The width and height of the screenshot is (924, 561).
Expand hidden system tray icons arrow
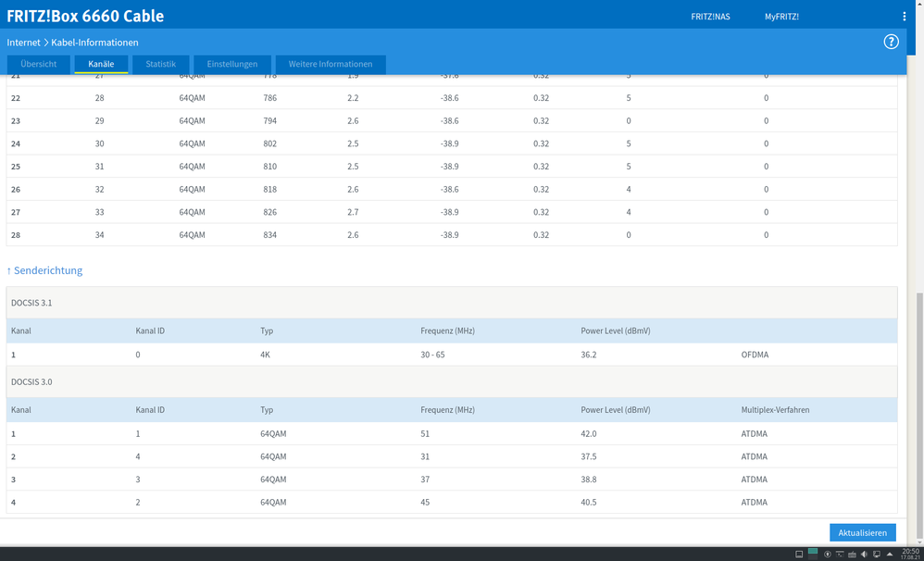(889, 555)
